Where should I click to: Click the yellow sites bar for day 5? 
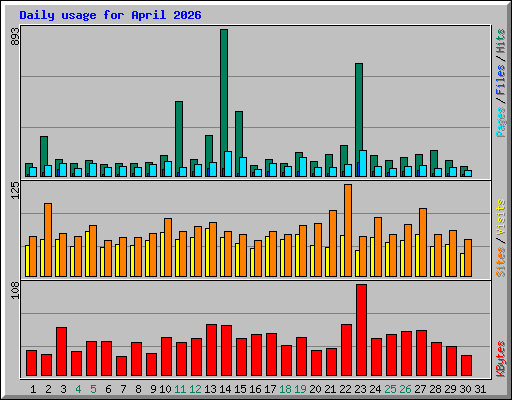[x=87, y=254]
